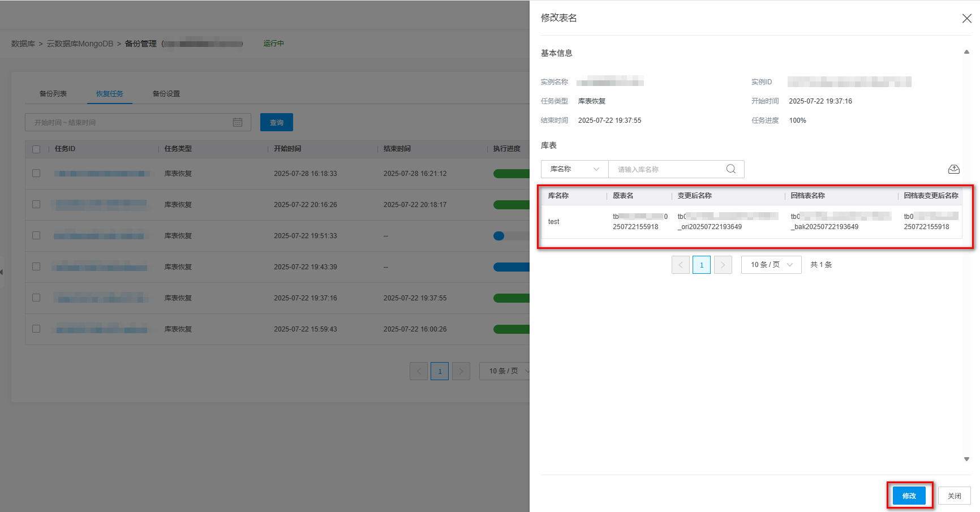Toggle select-all checkbox in task table header

[x=36, y=149]
